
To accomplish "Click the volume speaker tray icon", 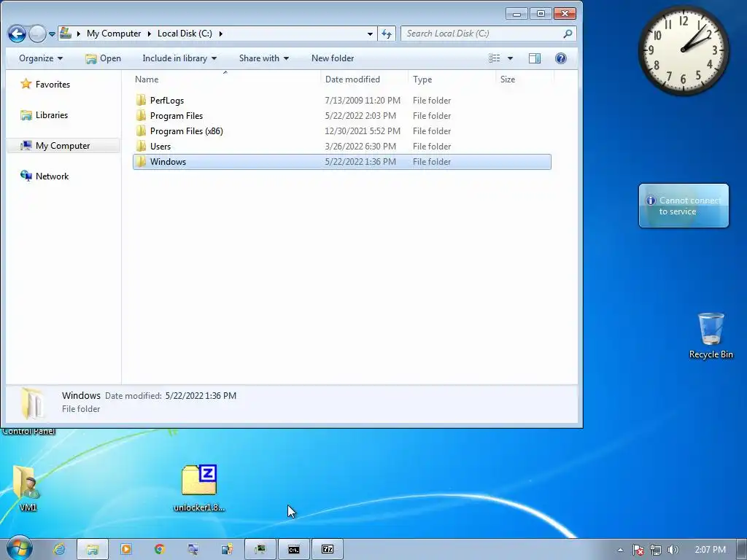I will 673,550.
